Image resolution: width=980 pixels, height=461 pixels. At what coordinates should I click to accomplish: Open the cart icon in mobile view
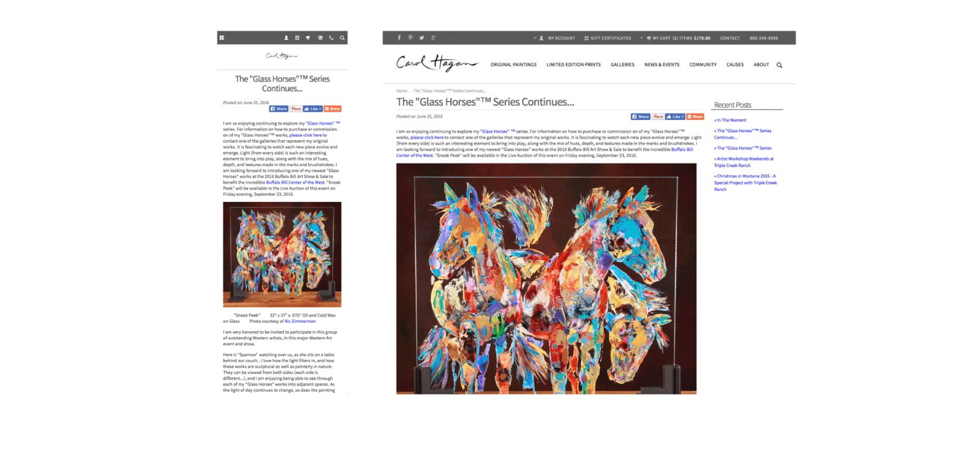[308, 38]
